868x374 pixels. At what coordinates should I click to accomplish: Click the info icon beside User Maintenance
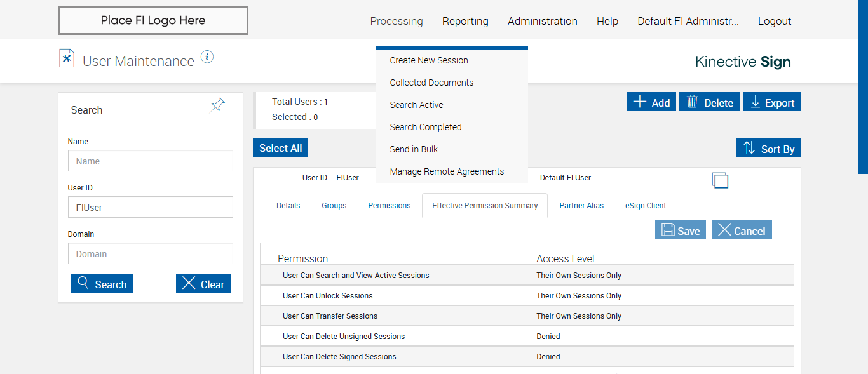[207, 57]
